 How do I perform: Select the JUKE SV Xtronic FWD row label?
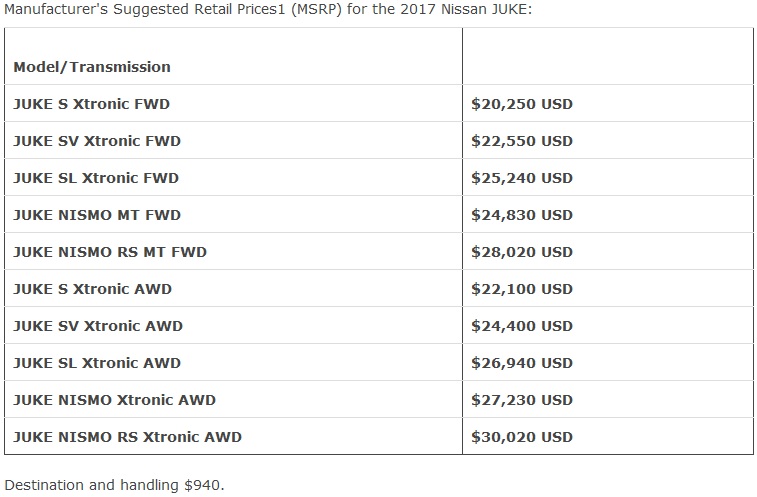click(97, 141)
